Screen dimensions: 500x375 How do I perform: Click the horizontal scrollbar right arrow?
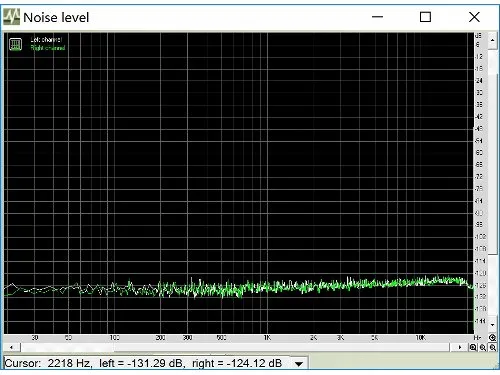(460, 347)
